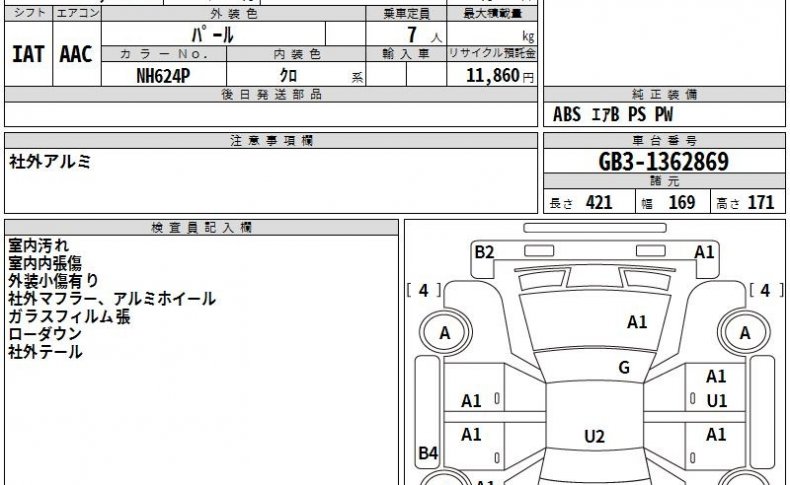The height and width of the screenshot is (485, 790).
Task: Click the recycle deposit amount 11,860
Action: pyautogui.click(x=492, y=76)
